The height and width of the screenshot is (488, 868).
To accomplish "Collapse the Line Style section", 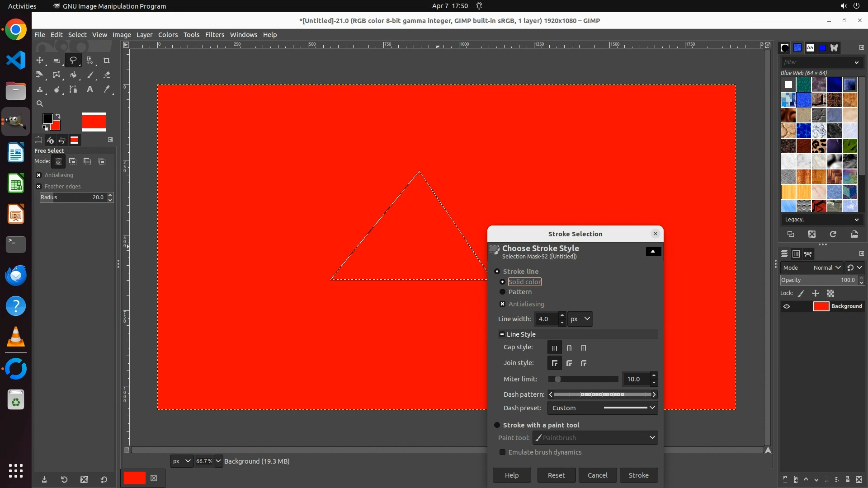I will 502,334.
